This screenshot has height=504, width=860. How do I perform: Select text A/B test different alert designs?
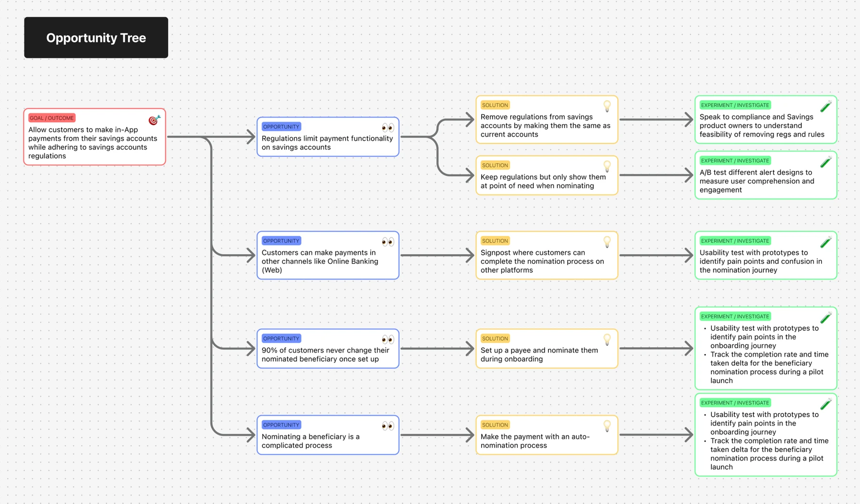[x=757, y=181]
